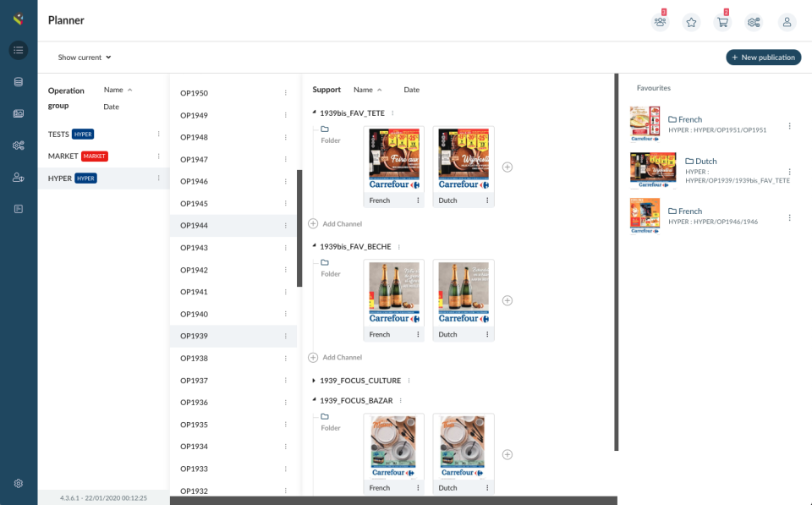Open the media panel icon in the sidebar
Screen dimensions: 812x505
18,113
